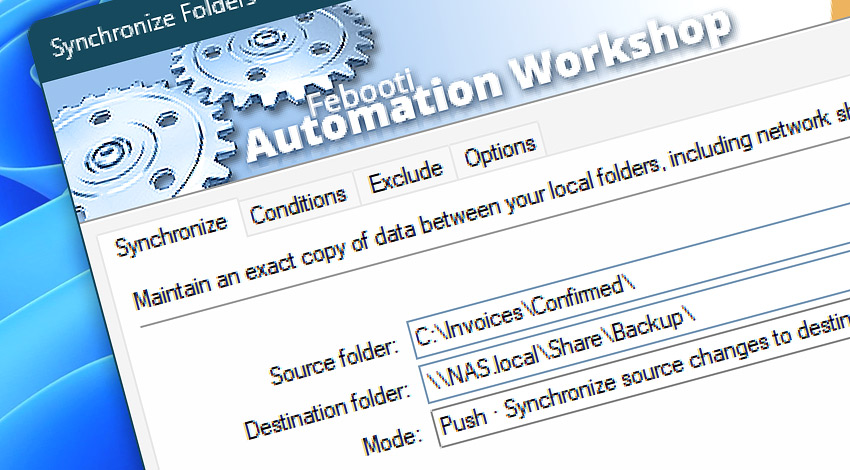Screen dimensions: 850x470
Task: Click the Source folder input field
Action: 629,283
